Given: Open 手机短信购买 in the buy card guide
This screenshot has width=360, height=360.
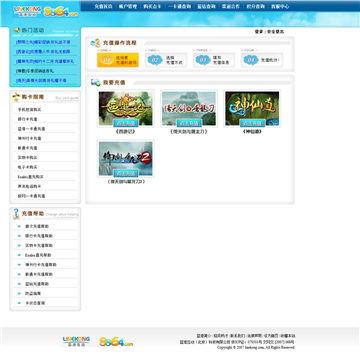Looking at the screenshot, I should pos(29,110).
